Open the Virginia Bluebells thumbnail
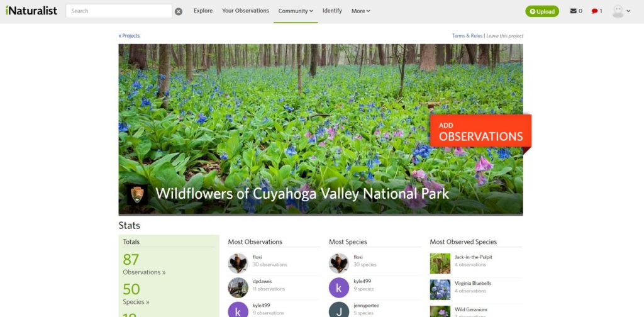The width and height of the screenshot is (644, 317). (x=440, y=289)
